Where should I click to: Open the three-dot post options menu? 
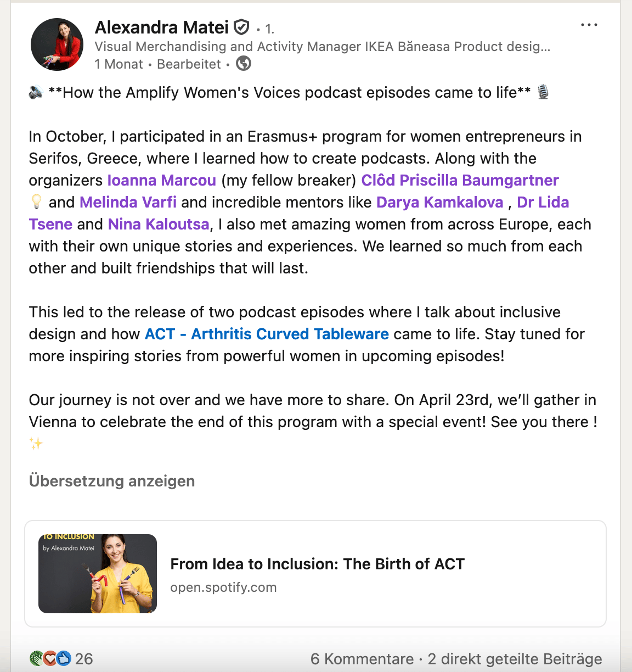pos(589,24)
